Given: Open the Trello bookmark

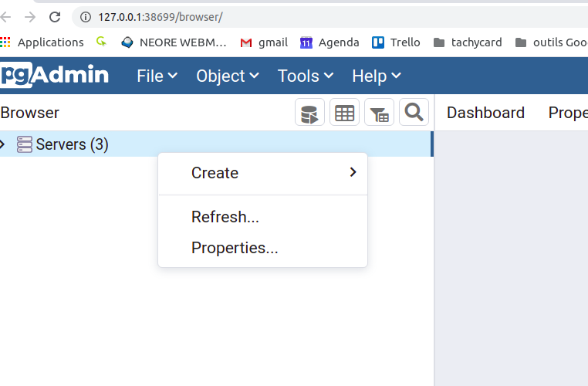Looking at the screenshot, I should (396, 42).
